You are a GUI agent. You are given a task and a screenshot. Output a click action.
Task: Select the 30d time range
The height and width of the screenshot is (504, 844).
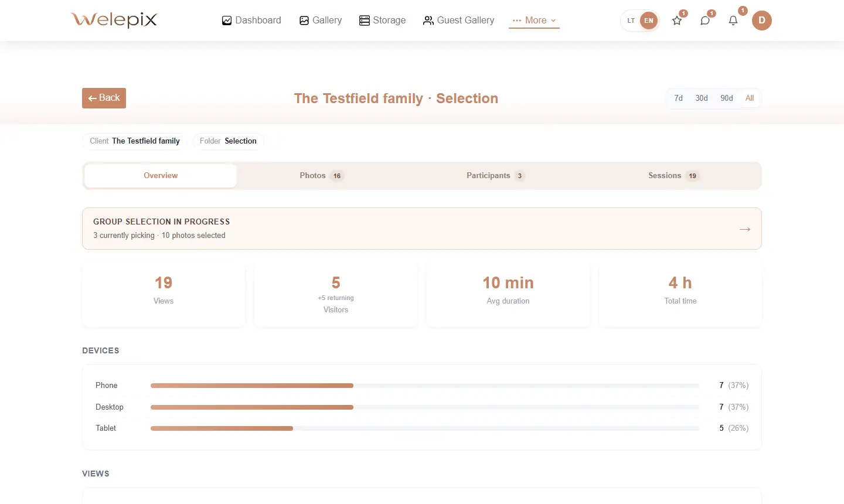[702, 98]
